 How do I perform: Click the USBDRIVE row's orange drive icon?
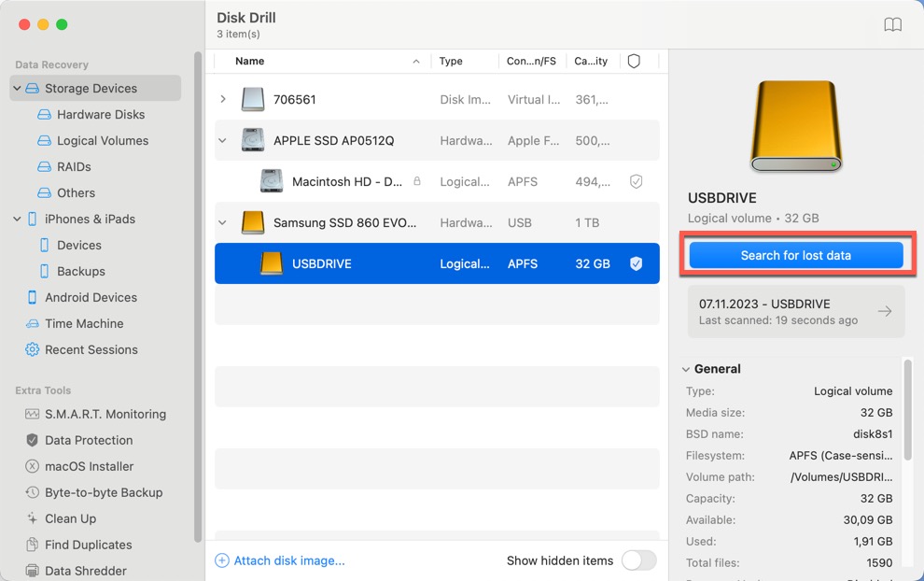[272, 263]
